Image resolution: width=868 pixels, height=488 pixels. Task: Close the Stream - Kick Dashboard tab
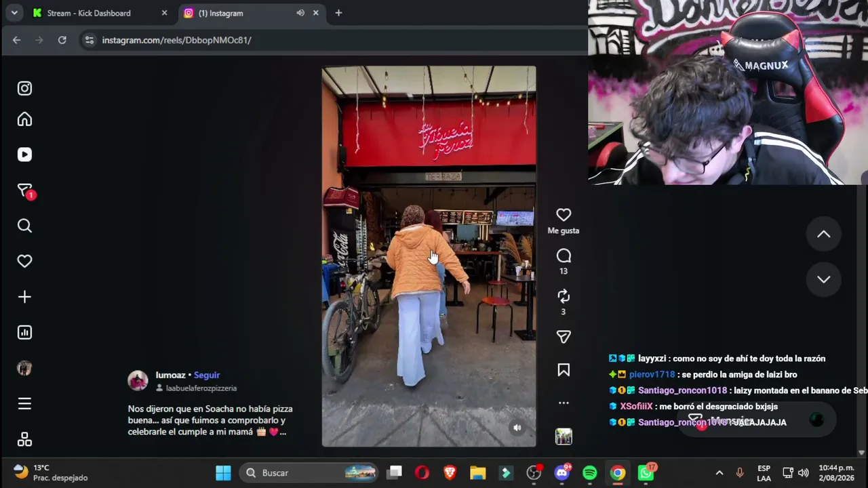tap(164, 13)
